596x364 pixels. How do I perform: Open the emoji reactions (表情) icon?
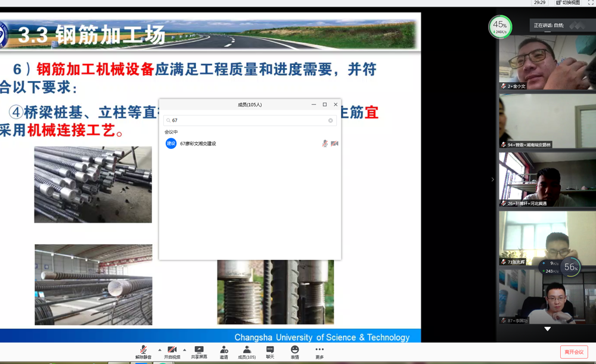(x=294, y=351)
